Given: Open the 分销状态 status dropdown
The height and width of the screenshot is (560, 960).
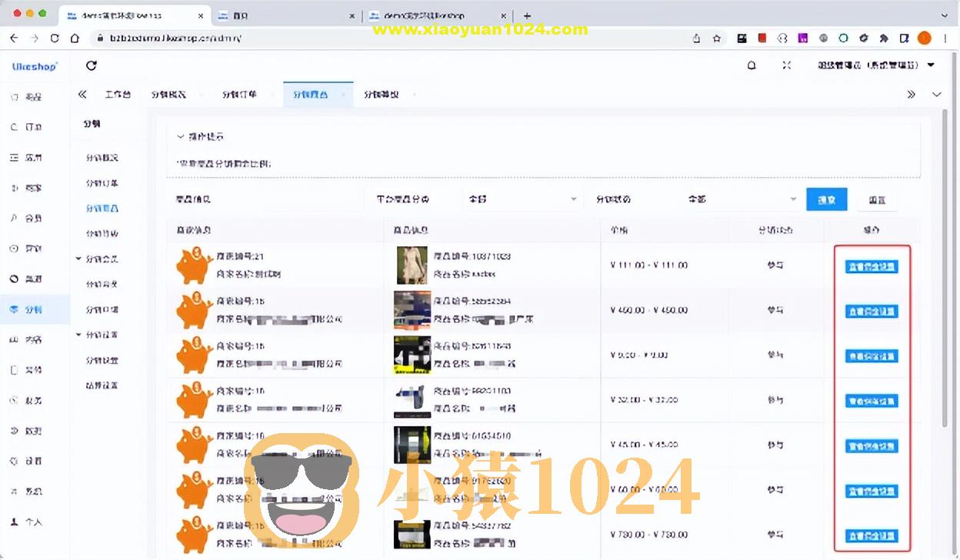Looking at the screenshot, I should click(740, 198).
